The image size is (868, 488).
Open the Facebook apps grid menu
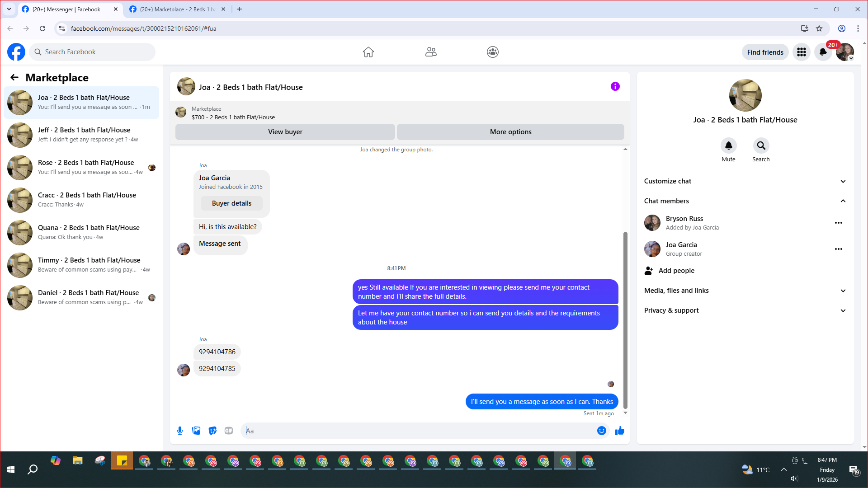802,52
